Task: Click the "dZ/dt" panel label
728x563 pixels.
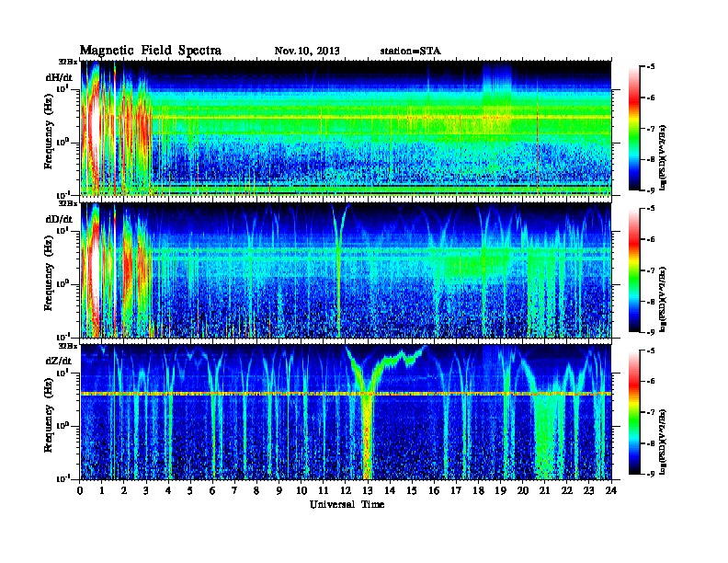Action: (x=59, y=361)
